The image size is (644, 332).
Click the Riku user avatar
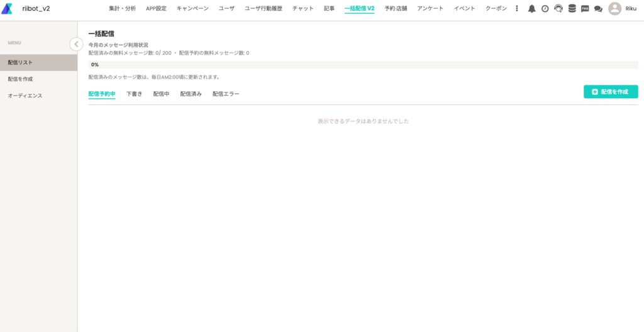tap(614, 9)
